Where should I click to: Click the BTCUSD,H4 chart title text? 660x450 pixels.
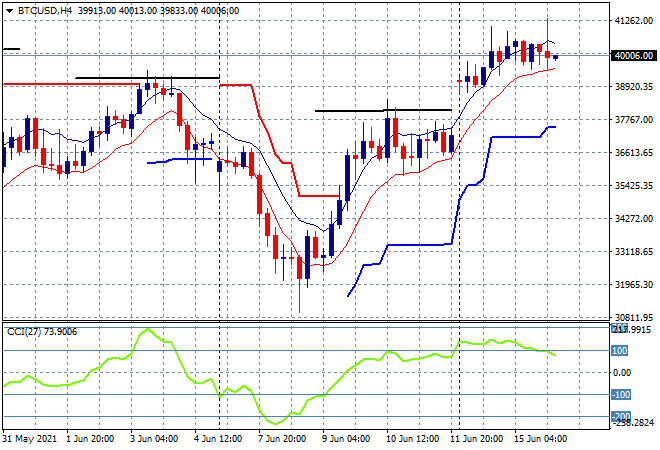click(x=45, y=11)
